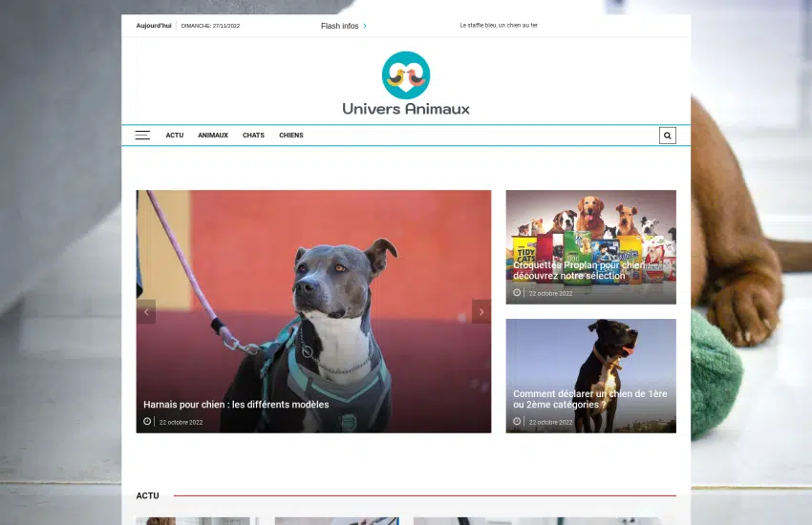Click clock icon under Croquettes Proplan article
The image size is (812, 525).
[517, 293]
